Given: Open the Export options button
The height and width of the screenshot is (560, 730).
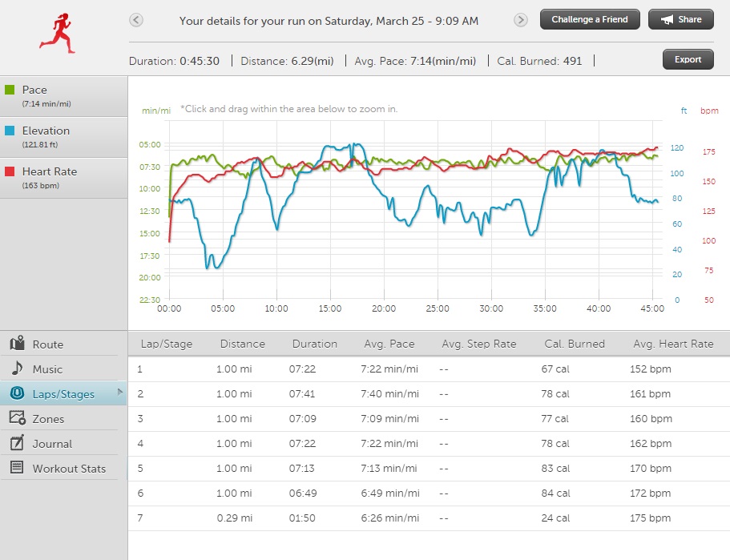Looking at the screenshot, I should [x=688, y=59].
